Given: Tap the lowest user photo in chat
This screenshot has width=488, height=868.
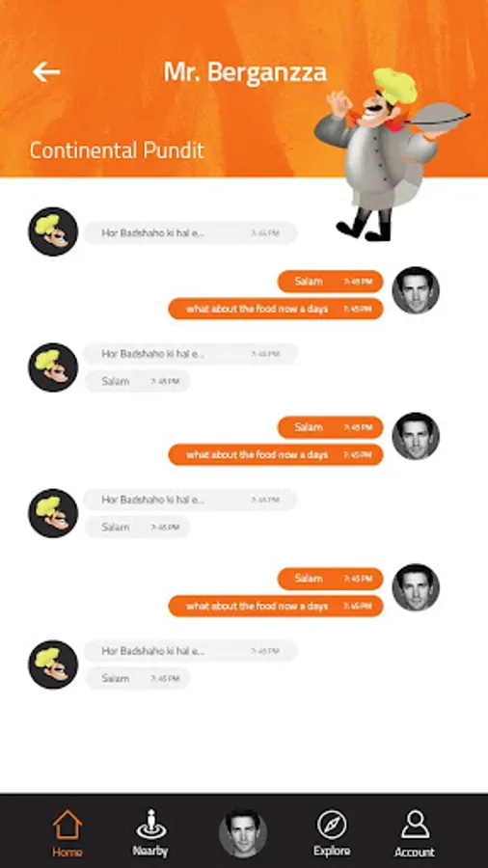Looking at the screenshot, I should (x=416, y=587).
